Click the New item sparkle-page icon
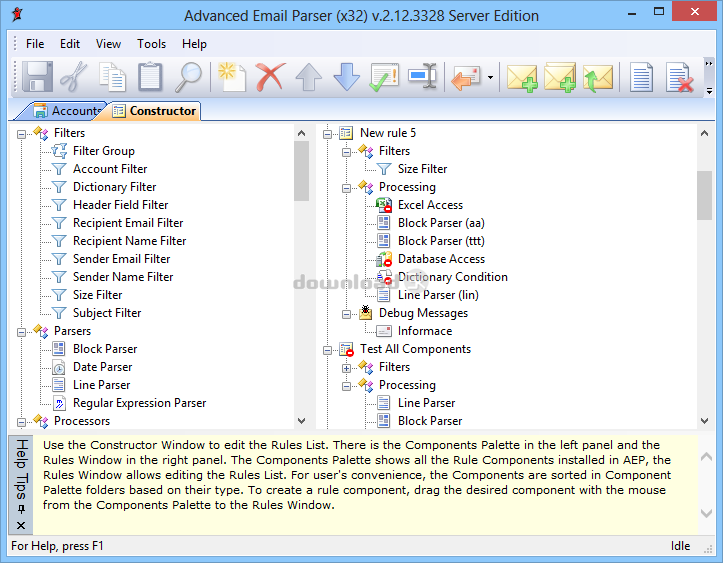Viewport: 723px width, 563px height. tap(232, 77)
